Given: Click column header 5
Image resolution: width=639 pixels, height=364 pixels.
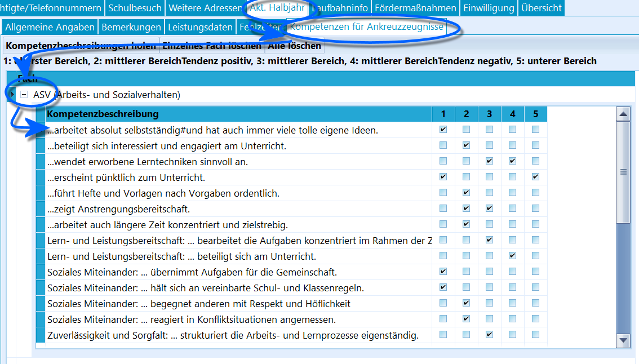Looking at the screenshot, I should (535, 114).
